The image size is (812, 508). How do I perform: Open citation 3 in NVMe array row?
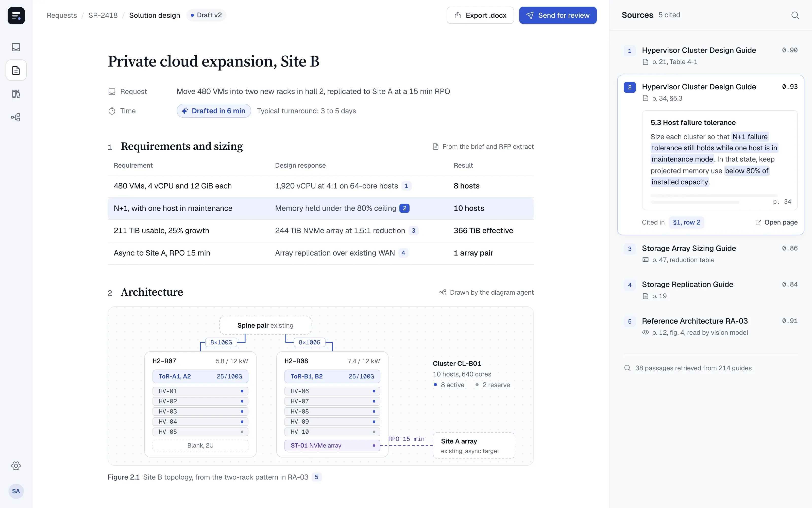(413, 230)
